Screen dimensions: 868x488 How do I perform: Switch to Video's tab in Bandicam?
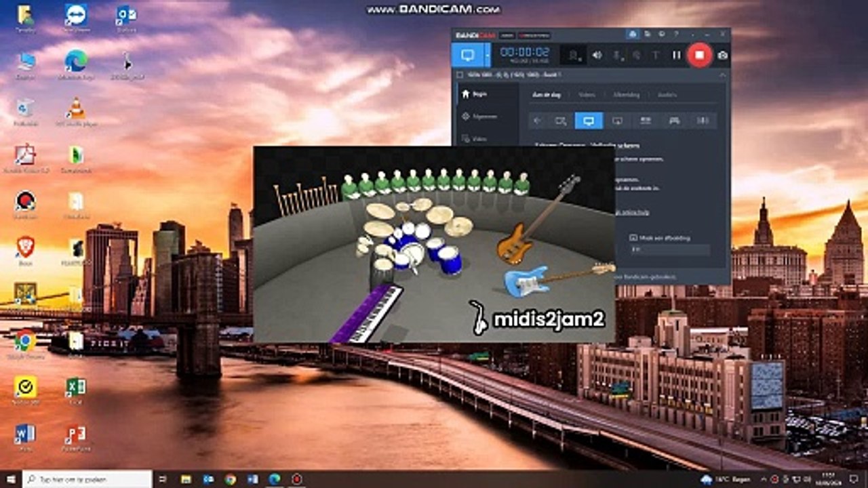tap(587, 95)
